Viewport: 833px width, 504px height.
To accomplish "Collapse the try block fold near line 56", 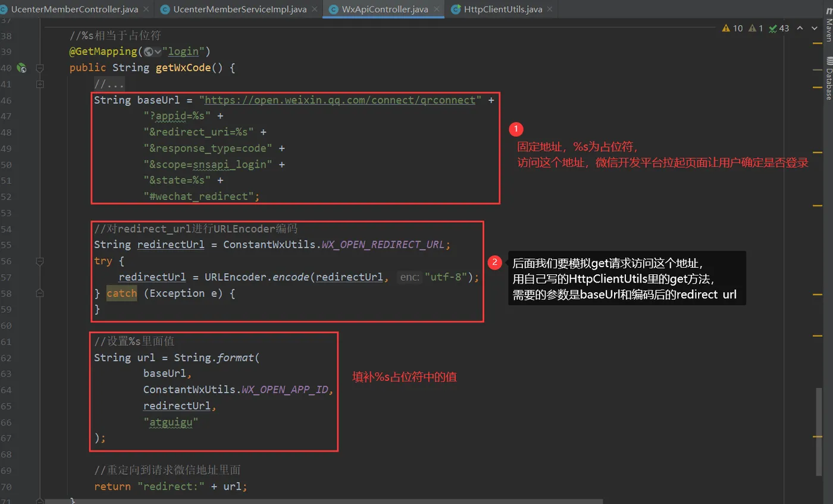I will click(x=40, y=260).
